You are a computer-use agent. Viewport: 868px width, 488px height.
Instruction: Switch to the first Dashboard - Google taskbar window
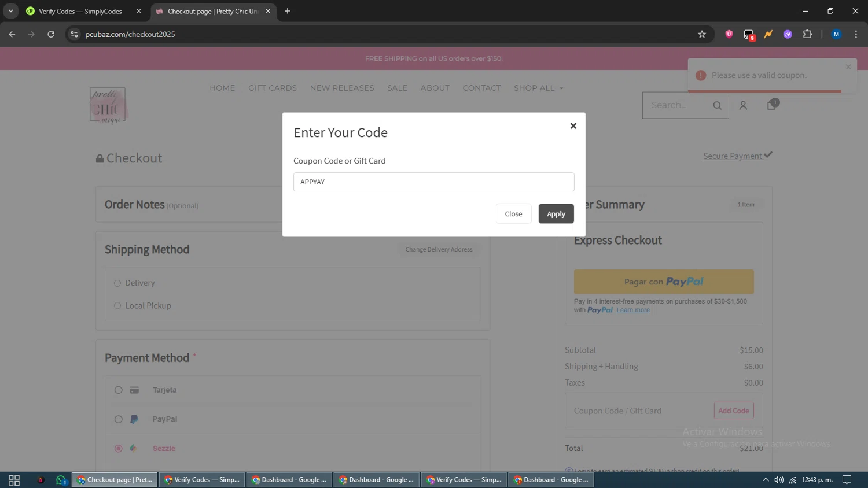pos(289,480)
